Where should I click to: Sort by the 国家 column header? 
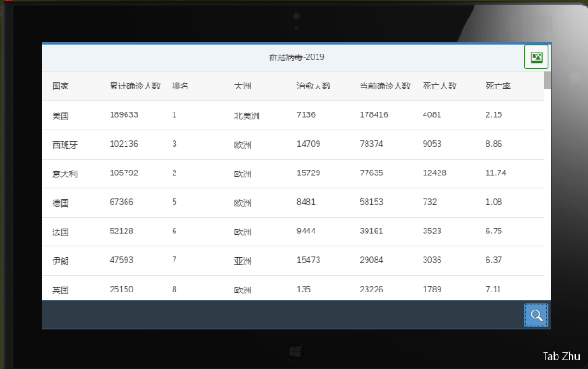click(x=60, y=86)
